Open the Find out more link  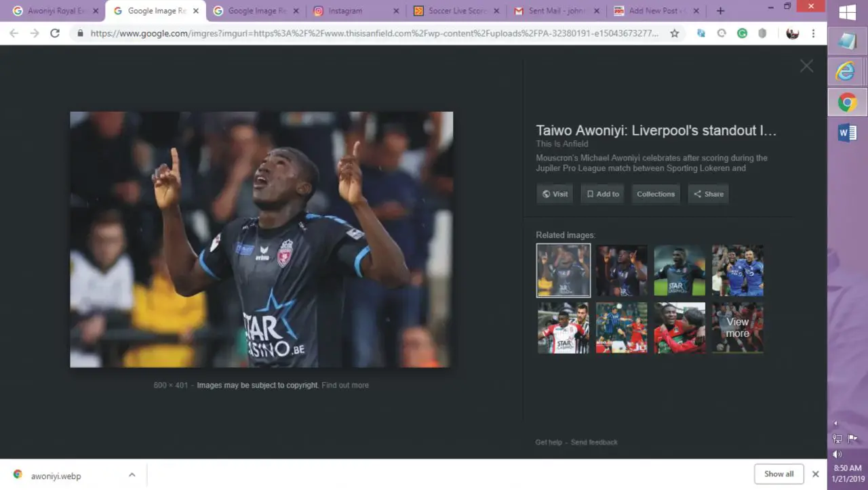point(345,385)
